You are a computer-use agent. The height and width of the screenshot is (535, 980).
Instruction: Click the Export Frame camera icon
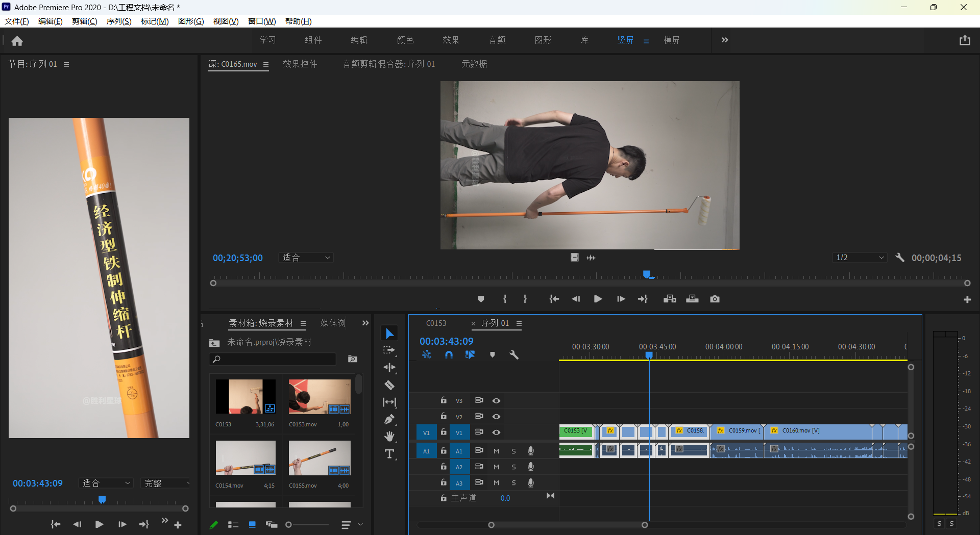tap(715, 299)
